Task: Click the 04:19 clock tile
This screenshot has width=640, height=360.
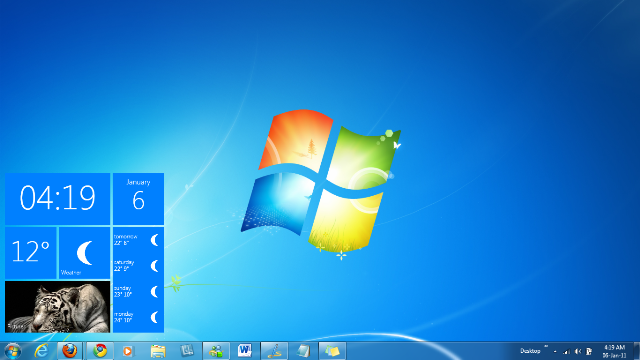Action: (x=58, y=199)
